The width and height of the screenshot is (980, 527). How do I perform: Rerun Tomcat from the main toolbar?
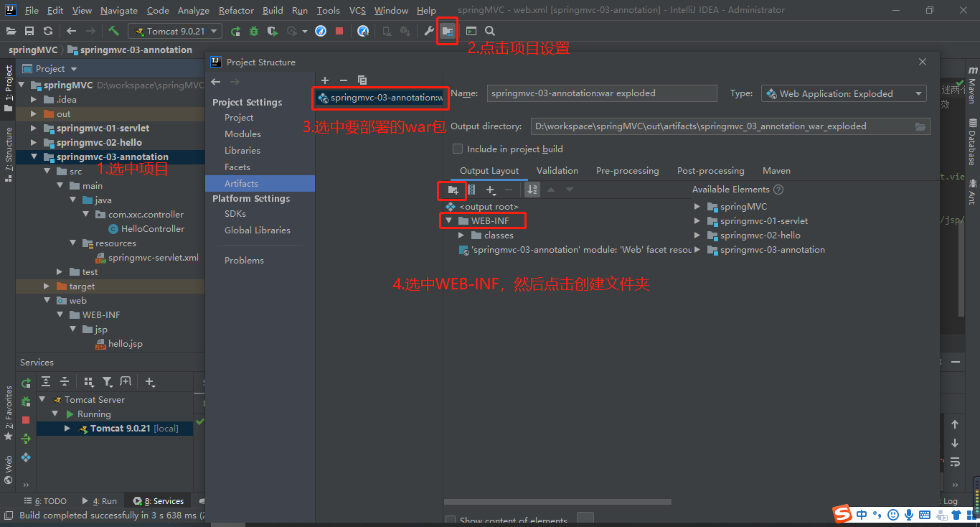click(235, 31)
